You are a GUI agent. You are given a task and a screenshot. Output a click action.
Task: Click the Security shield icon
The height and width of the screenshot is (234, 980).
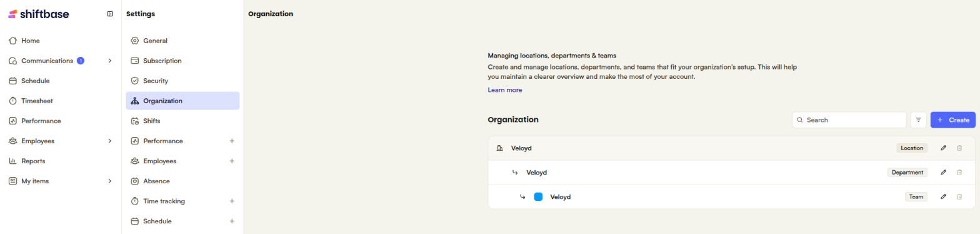134,81
